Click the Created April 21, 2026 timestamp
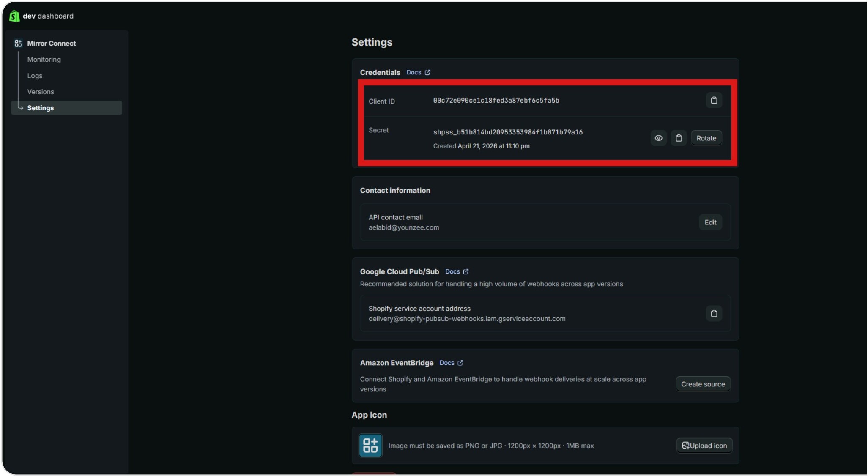The height and width of the screenshot is (476, 868). pos(481,146)
